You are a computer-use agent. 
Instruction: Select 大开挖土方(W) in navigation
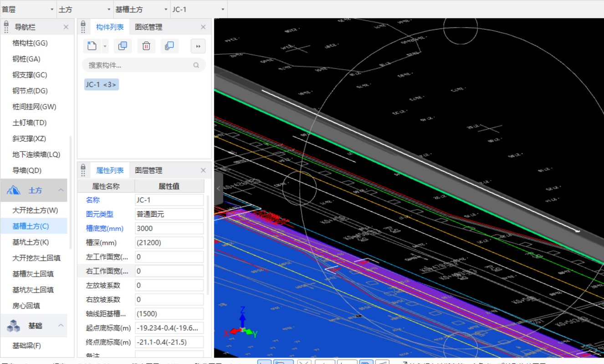pyautogui.click(x=35, y=210)
